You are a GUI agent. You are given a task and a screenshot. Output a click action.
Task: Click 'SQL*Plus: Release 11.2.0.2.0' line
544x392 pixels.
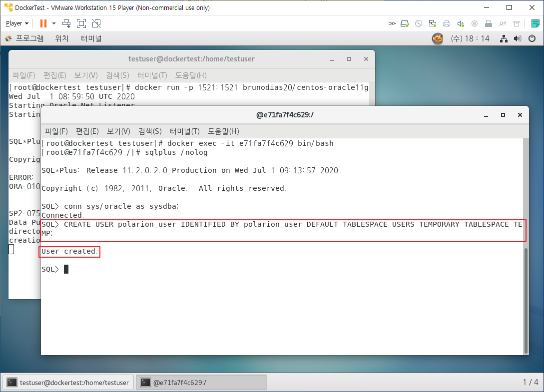pyautogui.click(x=190, y=170)
